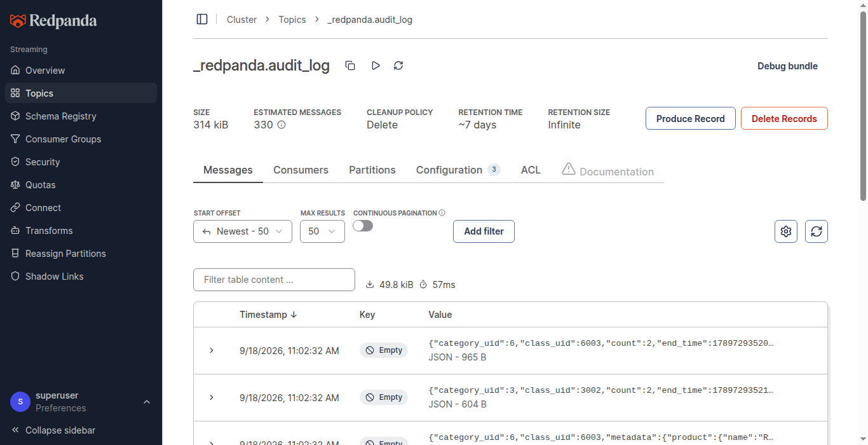Click the play icon next to topic name
Image resolution: width=868 pixels, height=445 pixels.
(376, 65)
